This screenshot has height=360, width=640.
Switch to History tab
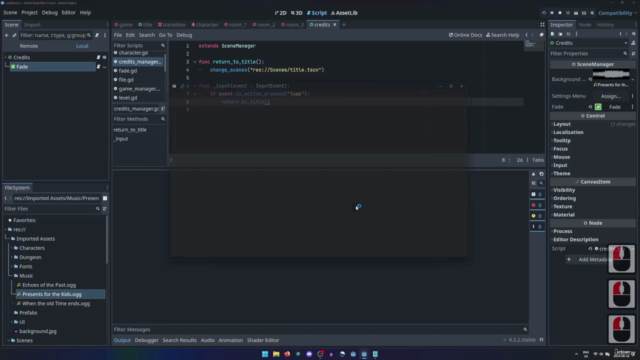tap(605, 25)
